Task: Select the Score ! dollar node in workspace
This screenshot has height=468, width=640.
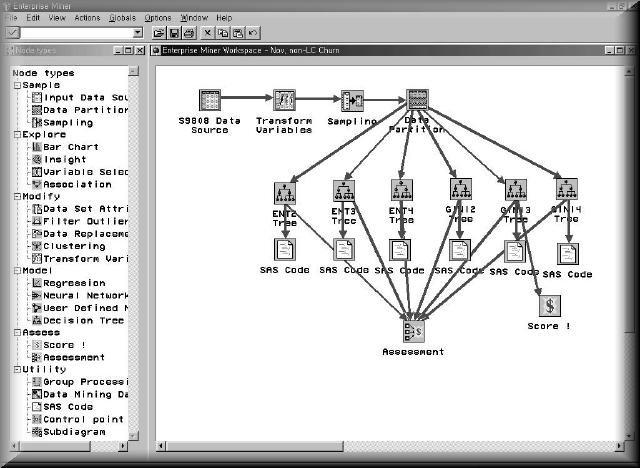Action: tap(549, 306)
